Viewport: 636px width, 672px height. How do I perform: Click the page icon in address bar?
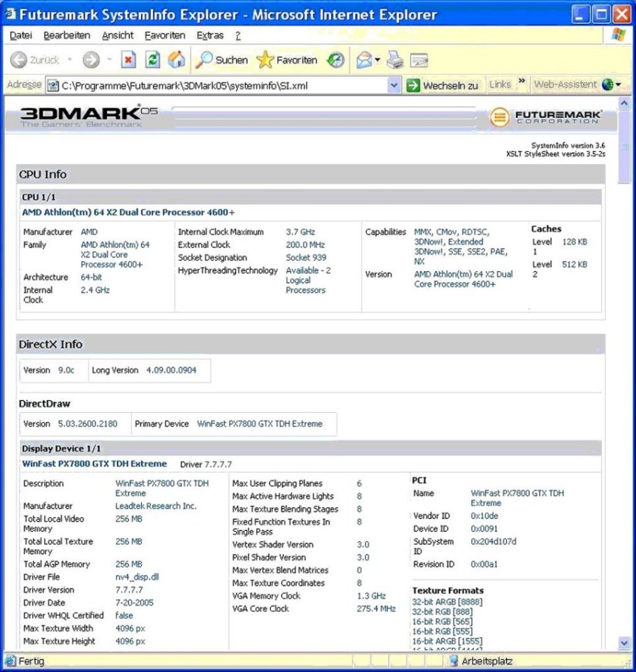tap(53, 86)
